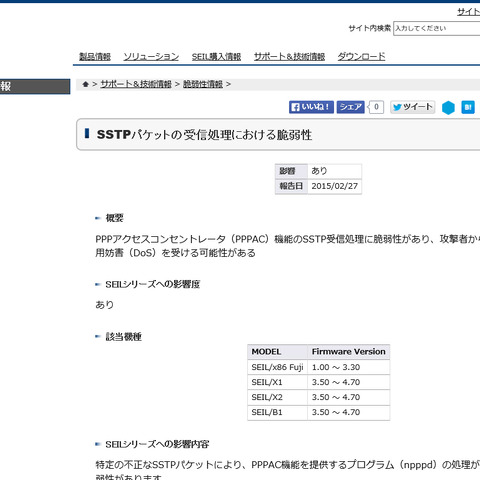
Task: Follow the サポート&技術情報 breadcrumb link
Action: (x=136, y=84)
